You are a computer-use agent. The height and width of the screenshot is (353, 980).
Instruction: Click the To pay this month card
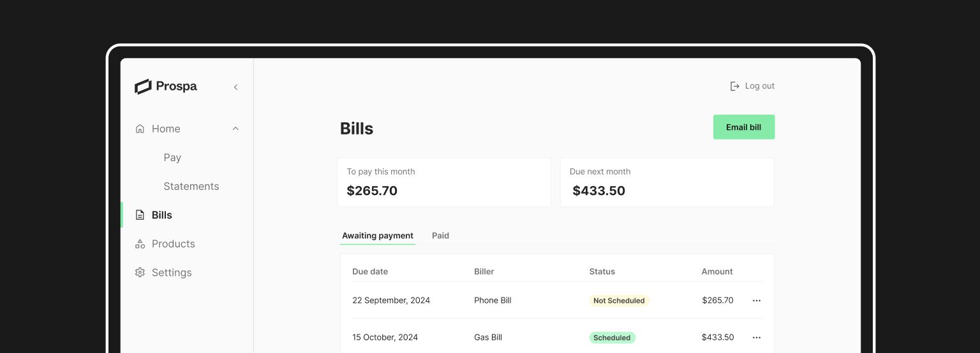pos(444,182)
